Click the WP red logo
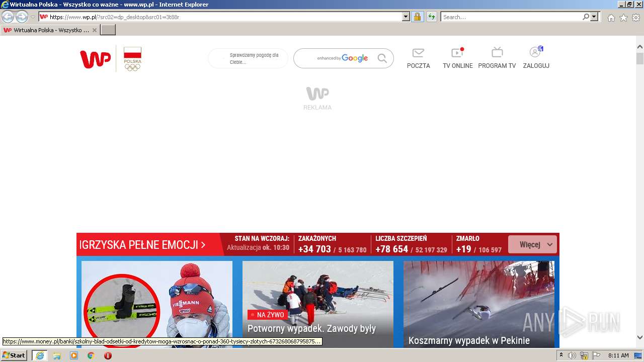This screenshot has height=362, width=644. pos(95,59)
